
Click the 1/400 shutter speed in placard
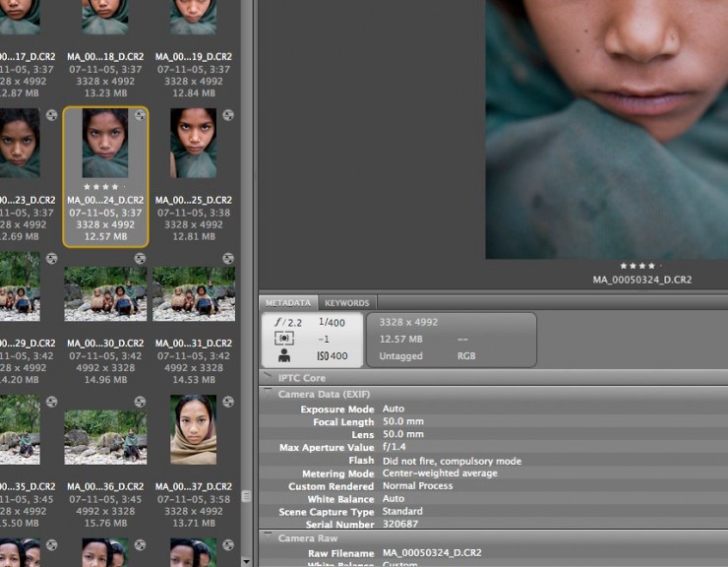coord(332,322)
